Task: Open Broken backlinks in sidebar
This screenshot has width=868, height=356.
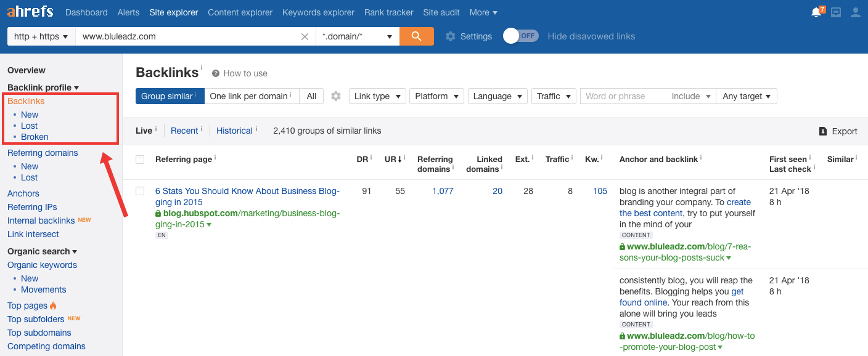Action: tap(35, 137)
